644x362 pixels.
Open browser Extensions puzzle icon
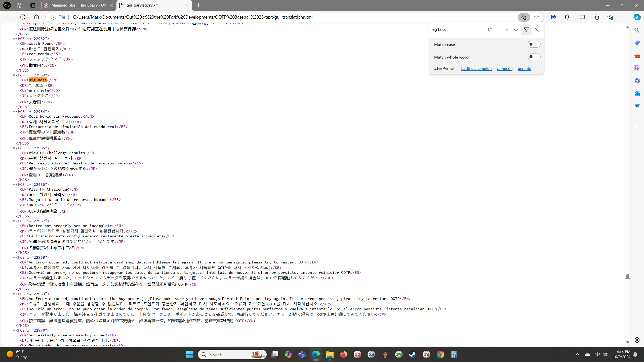click(x=567, y=17)
